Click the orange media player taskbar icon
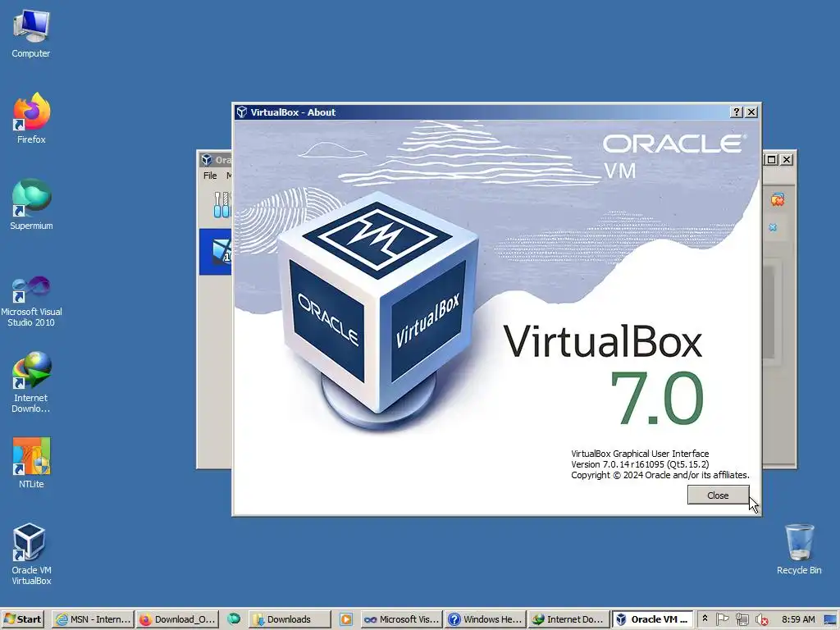Viewport: 840px width, 630px height. 346,619
